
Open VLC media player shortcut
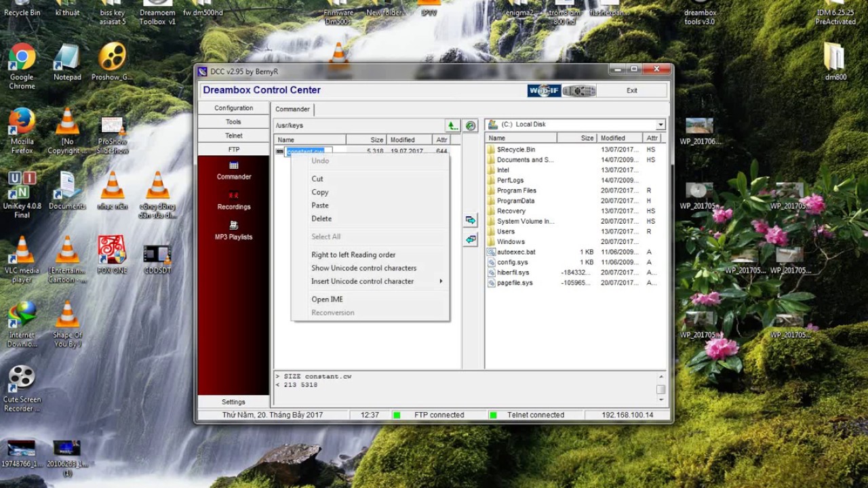[x=22, y=260]
